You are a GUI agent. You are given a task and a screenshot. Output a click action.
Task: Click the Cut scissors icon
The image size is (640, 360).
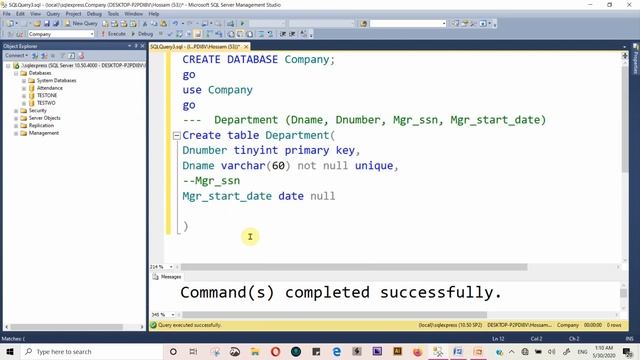pyautogui.click(x=144, y=24)
